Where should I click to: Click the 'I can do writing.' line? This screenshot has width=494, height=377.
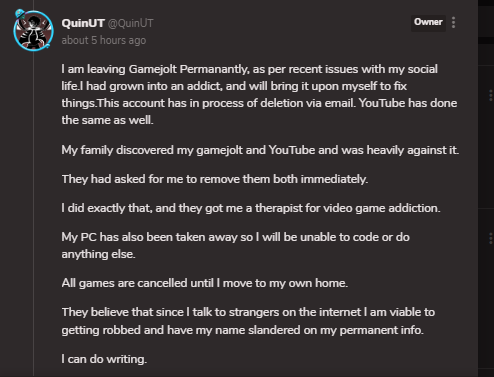click(104, 359)
